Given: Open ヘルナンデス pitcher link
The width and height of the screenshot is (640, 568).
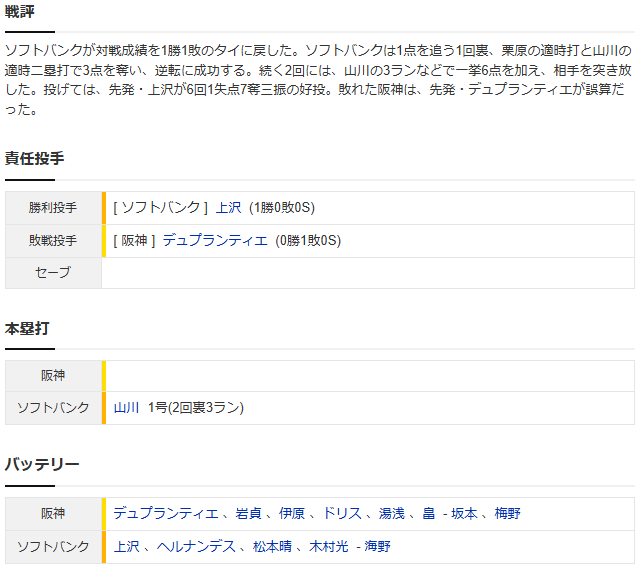Looking at the screenshot, I should (x=196, y=546).
